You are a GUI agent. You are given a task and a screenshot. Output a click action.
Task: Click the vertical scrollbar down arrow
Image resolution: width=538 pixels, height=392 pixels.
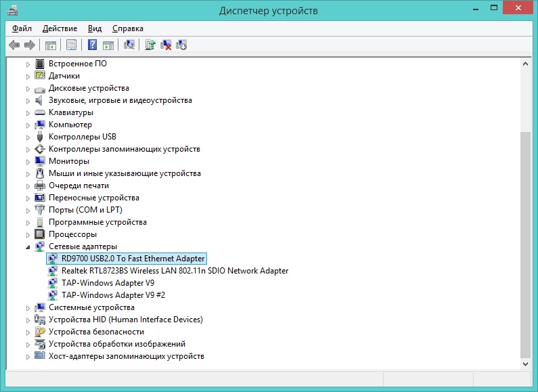525,364
